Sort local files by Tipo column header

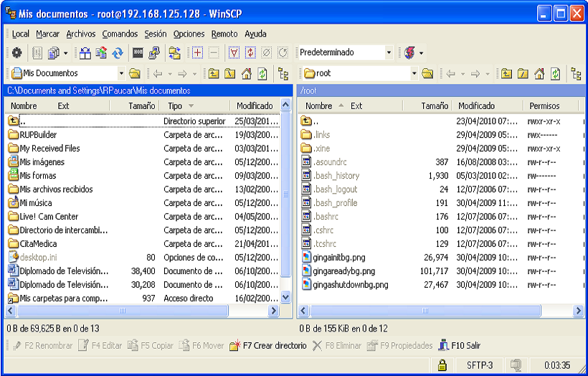pos(194,105)
